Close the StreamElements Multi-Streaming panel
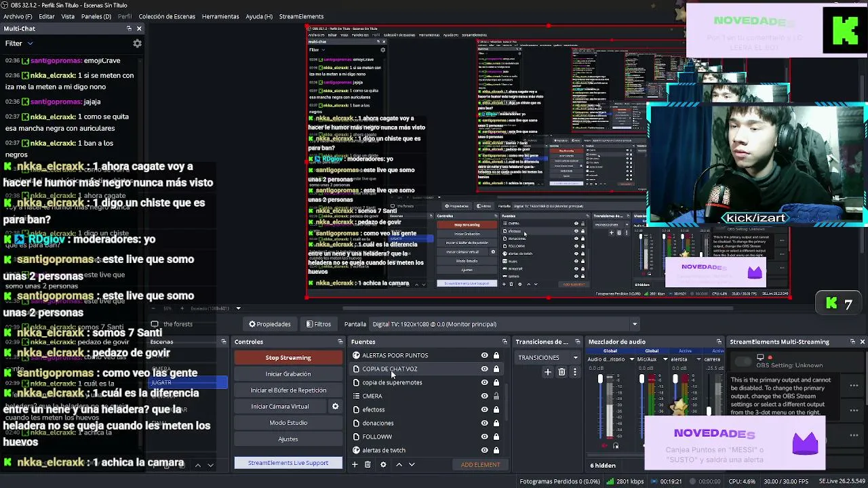868x488 pixels. coord(862,342)
